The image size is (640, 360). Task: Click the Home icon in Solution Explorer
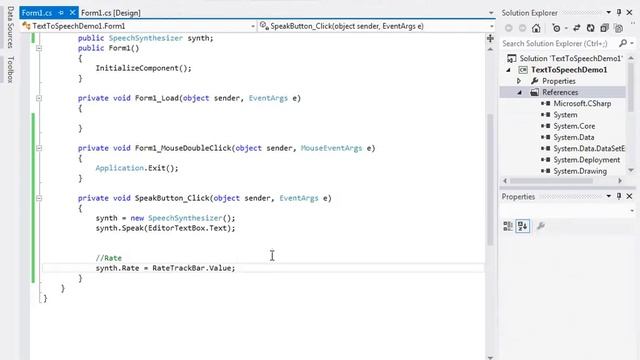[x=536, y=28]
